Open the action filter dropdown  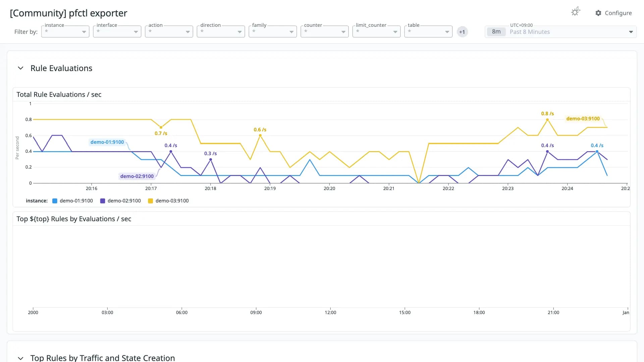point(169,32)
